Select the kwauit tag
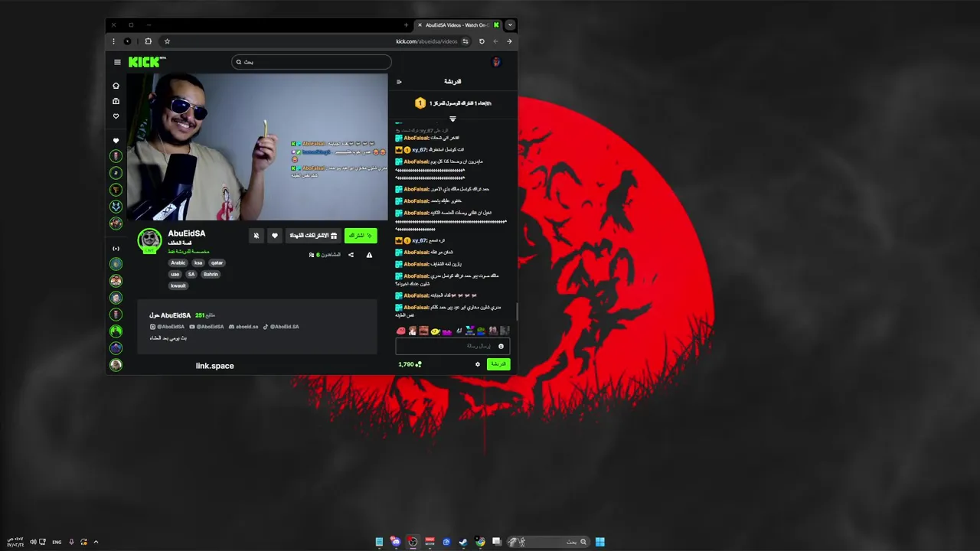 (x=178, y=285)
